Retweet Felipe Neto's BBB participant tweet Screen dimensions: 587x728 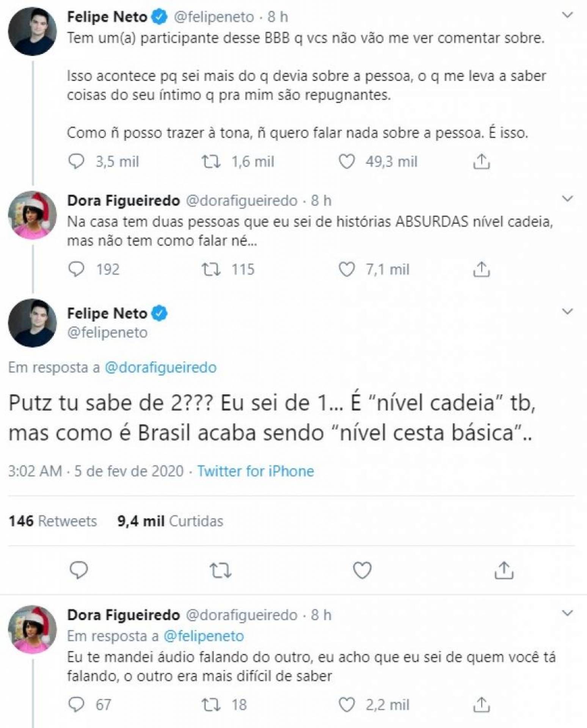point(211,162)
